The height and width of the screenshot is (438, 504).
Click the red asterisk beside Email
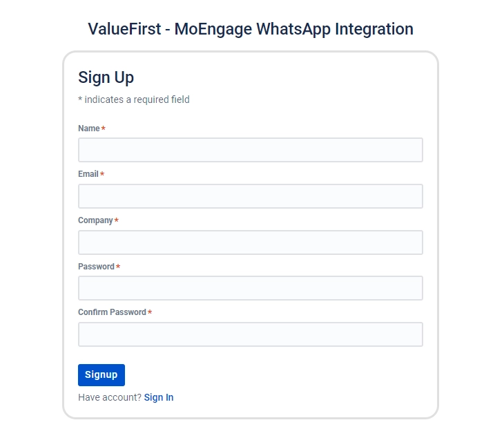(102, 175)
